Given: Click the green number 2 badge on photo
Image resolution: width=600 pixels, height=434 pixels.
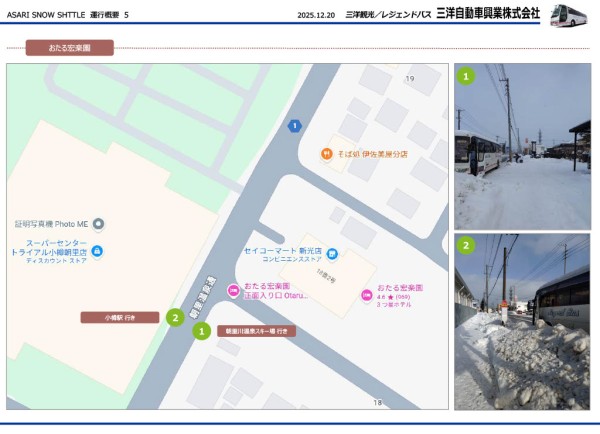Looking at the screenshot, I should [x=466, y=245].
